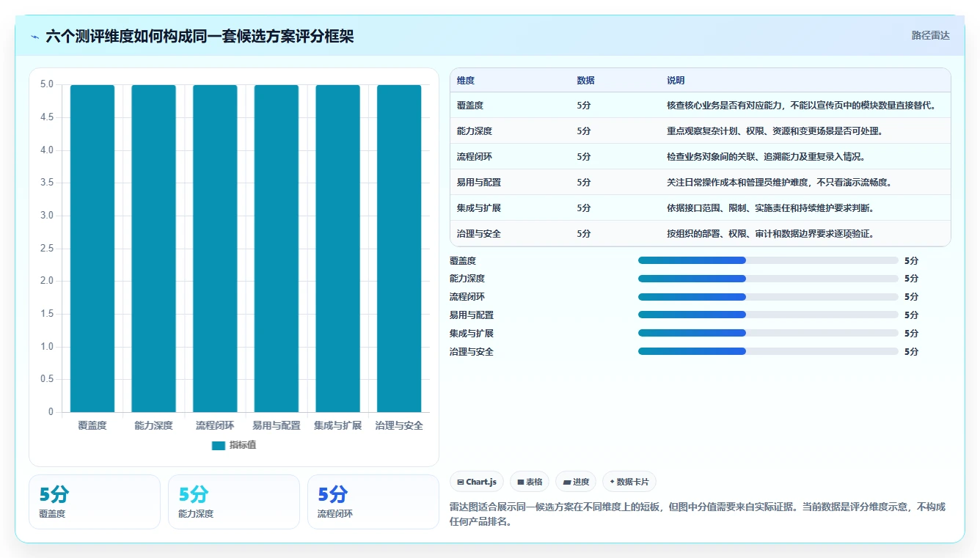
Task: Select the Chart.js tag chip
Action: tap(477, 482)
